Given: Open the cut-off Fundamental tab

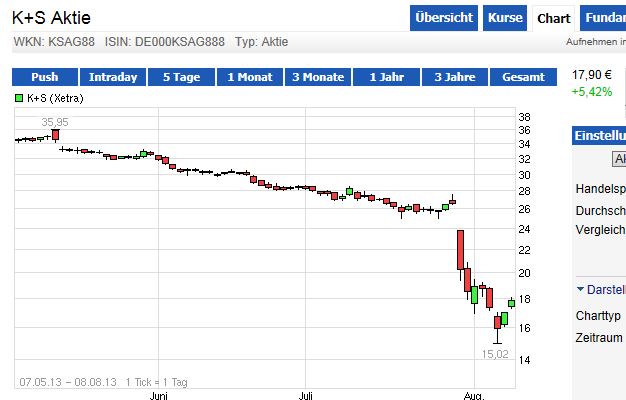Looking at the screenshot, I should click(603, 18).
